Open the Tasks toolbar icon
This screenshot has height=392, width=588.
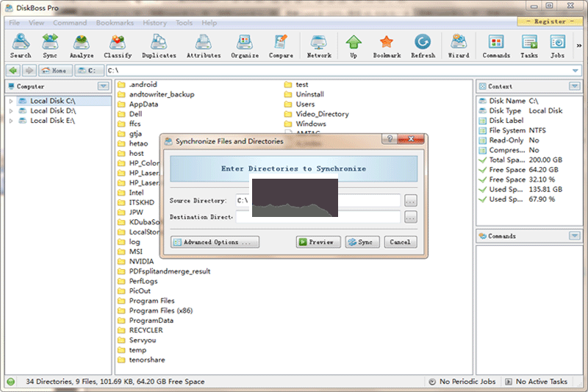(529, 46)
